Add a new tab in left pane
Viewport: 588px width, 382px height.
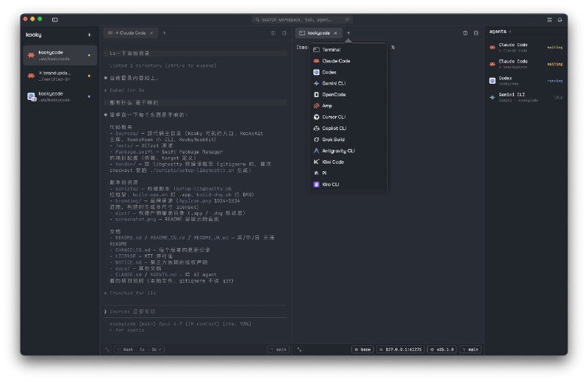pos(164,33)
